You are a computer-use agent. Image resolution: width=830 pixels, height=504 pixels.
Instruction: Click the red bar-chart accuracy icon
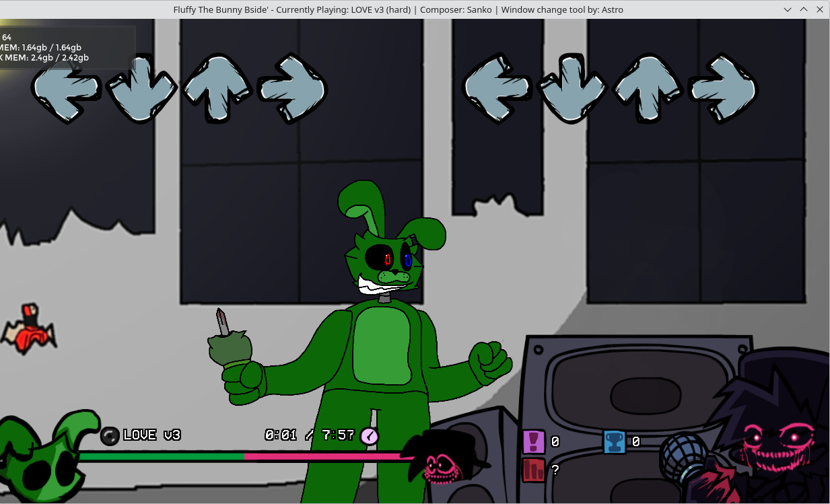click(x=534, y=470)
